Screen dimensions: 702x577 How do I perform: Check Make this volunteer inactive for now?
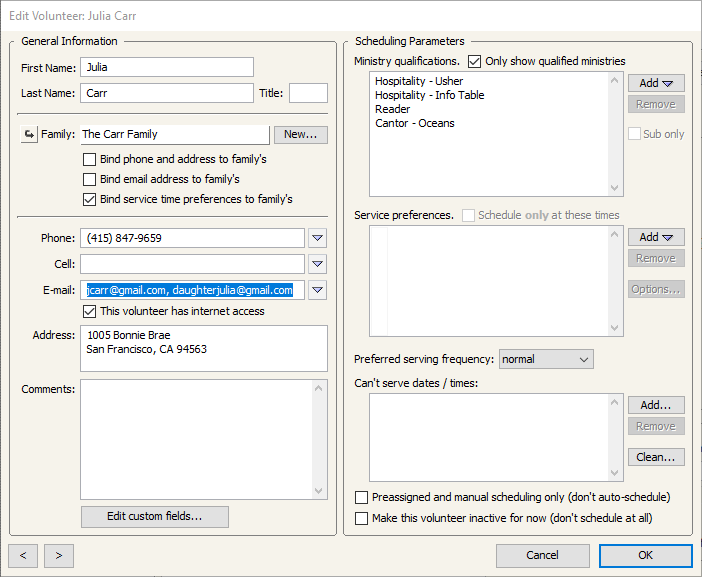[361, 518]
